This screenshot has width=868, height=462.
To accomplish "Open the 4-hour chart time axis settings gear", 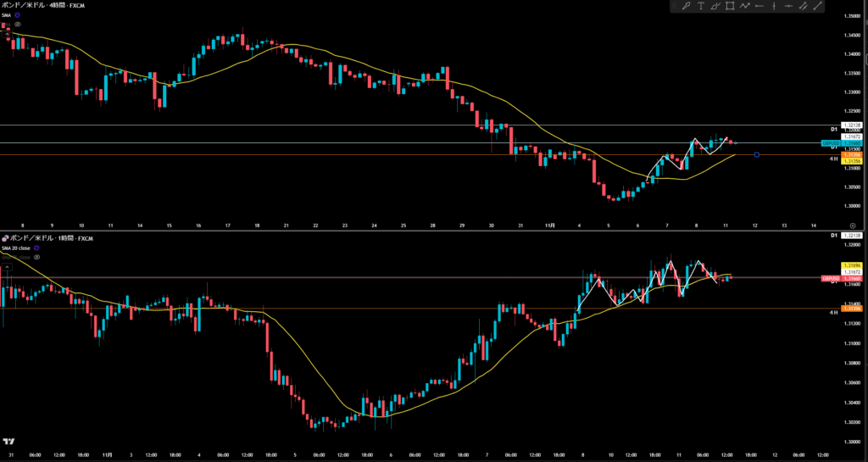I will [x=852, y=225].
